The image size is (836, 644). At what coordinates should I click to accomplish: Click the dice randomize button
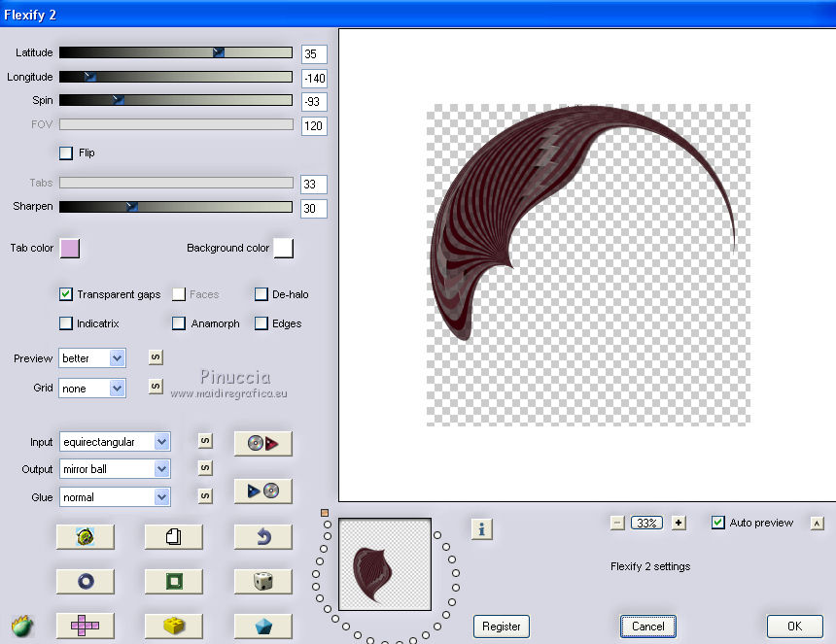[x=262, y=581]
